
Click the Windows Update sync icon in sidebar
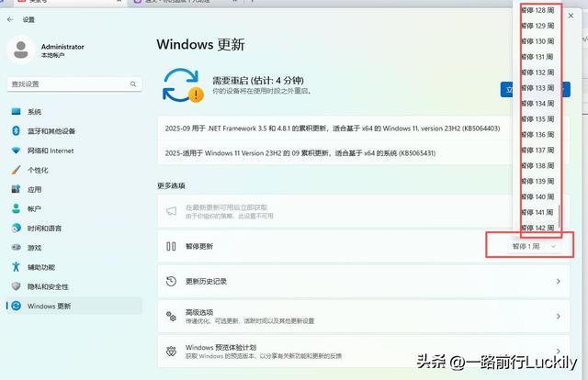click(17, 306)
